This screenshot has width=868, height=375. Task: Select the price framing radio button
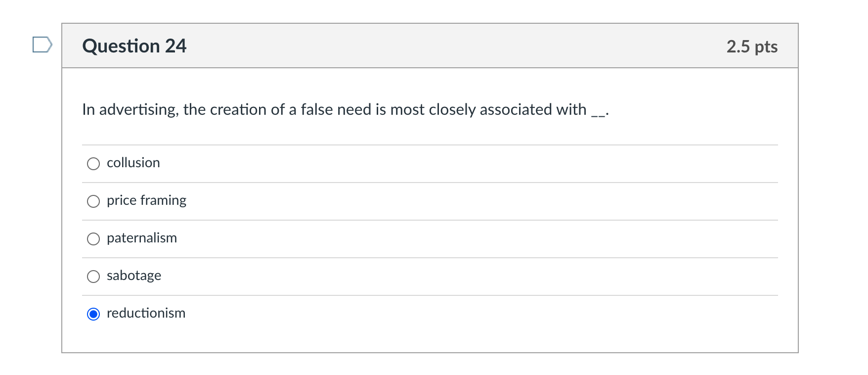pyautogui.click(x=93, y=201)
